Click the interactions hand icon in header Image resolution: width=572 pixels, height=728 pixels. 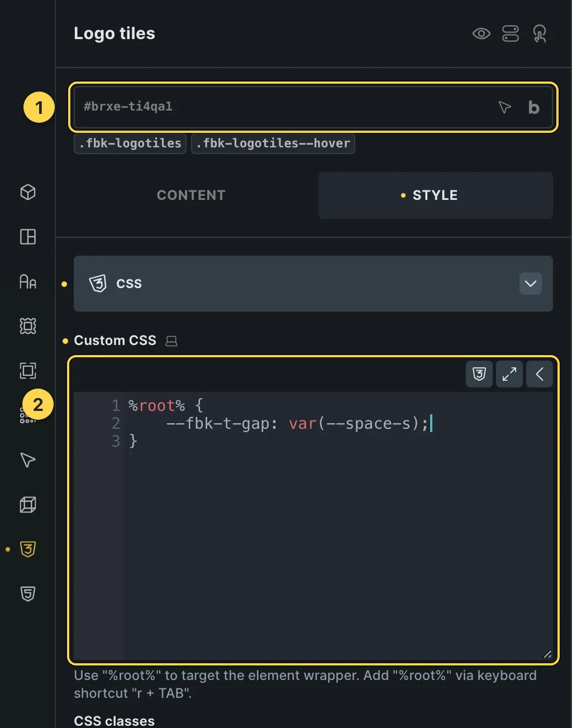tap(540, 33)
